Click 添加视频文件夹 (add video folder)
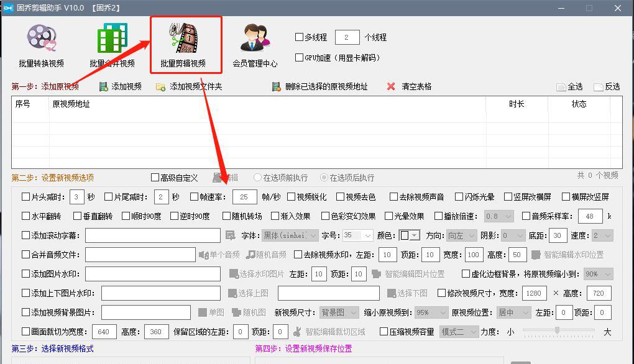This screenshot has height=364, width=634. [x=160, y=86]
